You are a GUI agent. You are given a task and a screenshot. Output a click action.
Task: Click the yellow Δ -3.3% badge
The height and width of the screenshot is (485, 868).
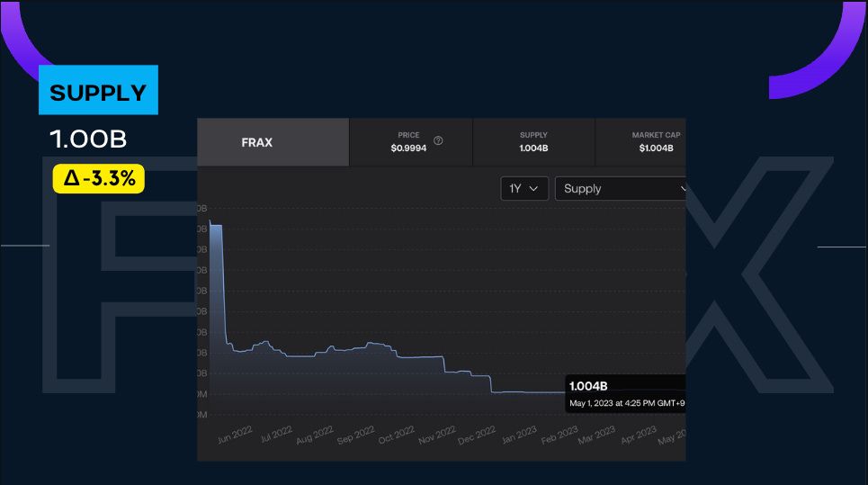tap(99, 179)
